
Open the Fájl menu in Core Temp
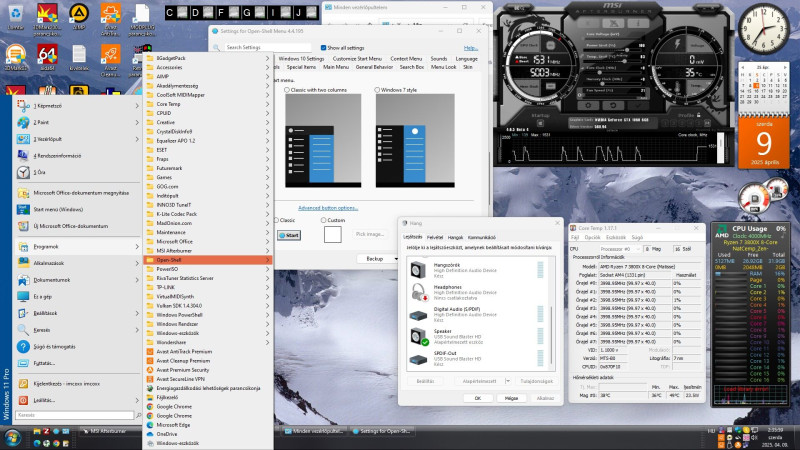pyautogui.click(x=574, y=238)
